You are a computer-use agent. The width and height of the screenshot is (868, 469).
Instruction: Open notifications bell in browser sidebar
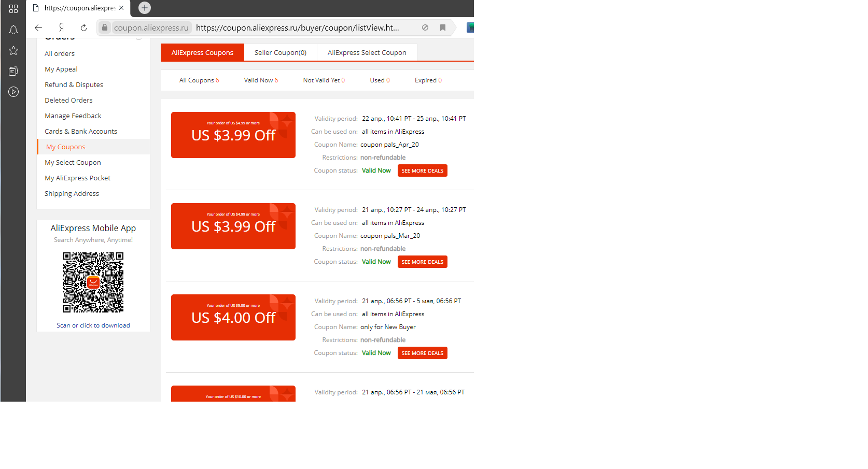coord(13,30)
